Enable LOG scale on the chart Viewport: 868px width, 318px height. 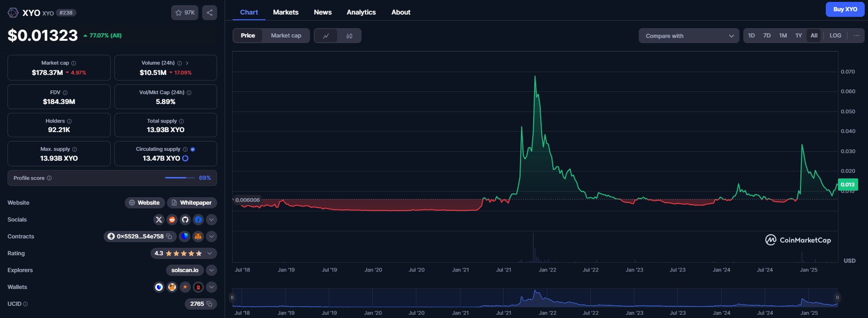[x=835, y=36]
